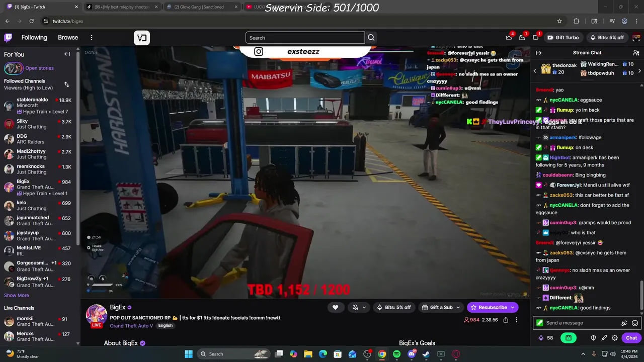The height and width of the screenshot is (362, 644).
Task: Open Spotify from the taskbar
Action: tap(397, 354)
